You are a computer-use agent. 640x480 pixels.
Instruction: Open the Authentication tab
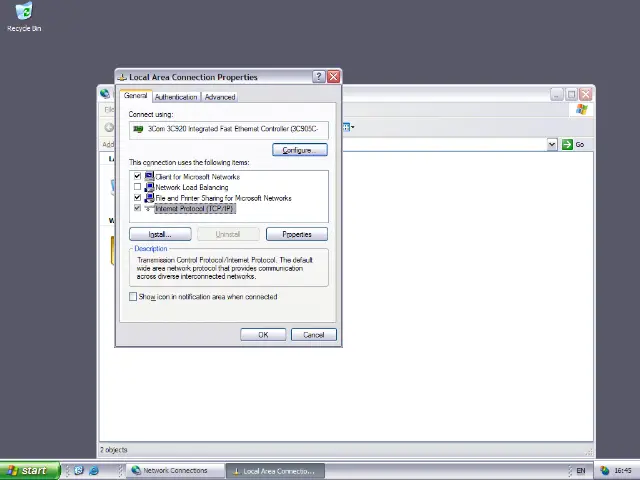(176, 97)
